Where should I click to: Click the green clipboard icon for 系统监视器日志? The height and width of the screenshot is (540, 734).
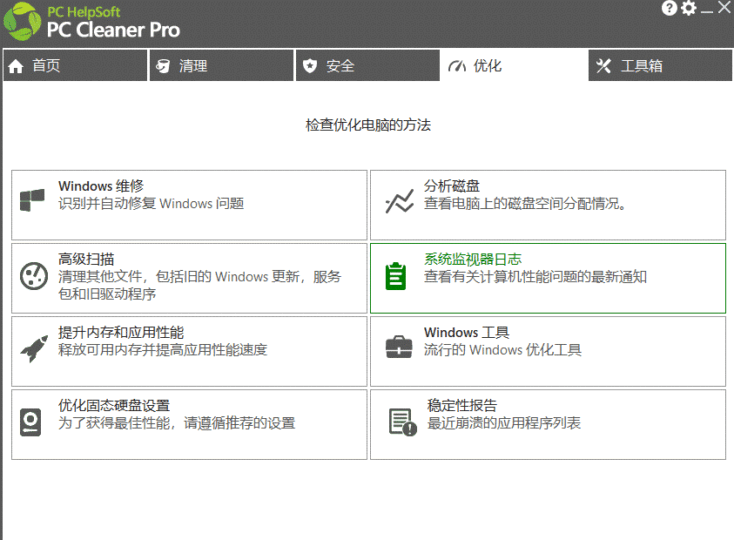tap(396, 276)
